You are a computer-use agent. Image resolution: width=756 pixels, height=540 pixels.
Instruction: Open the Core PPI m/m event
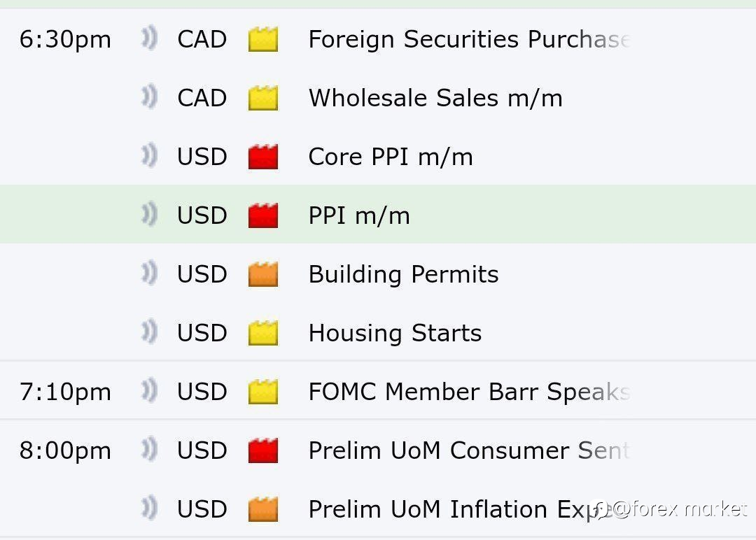tap(391, 157)
